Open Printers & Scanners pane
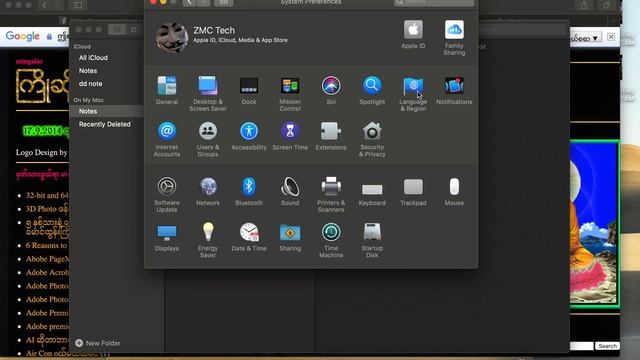The width and height of the screenshot is (640, 360). [331, 195]
